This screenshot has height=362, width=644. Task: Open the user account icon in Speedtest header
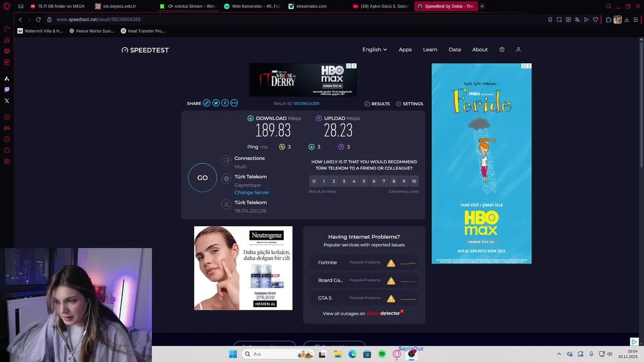[518, 50]
